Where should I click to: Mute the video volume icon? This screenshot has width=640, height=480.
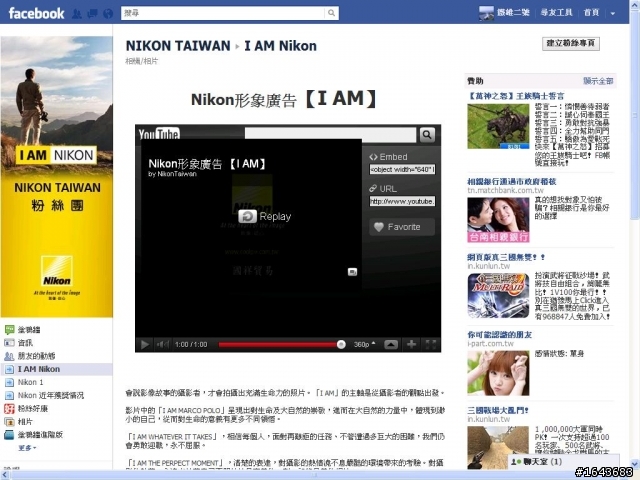[x=162, y=344]
